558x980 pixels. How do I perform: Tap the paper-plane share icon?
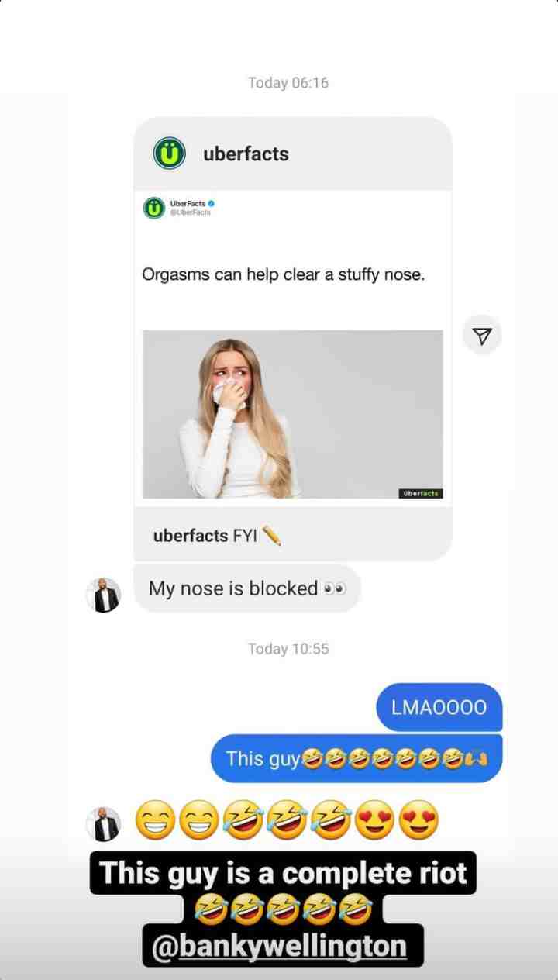[x=482, y=335]
